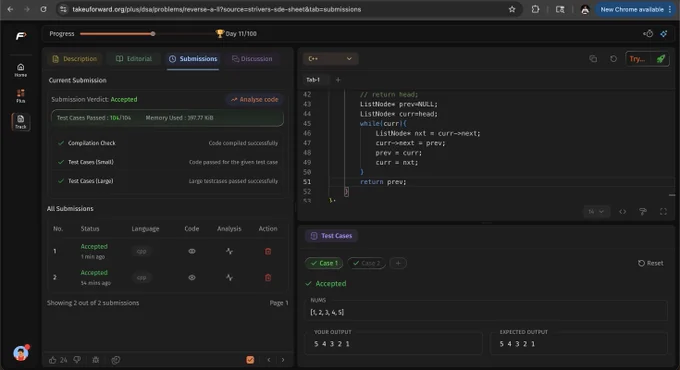Viewport: 680px width, 370px height.
Task: Click the NUMS input field
Action: [x=487, y=312]
